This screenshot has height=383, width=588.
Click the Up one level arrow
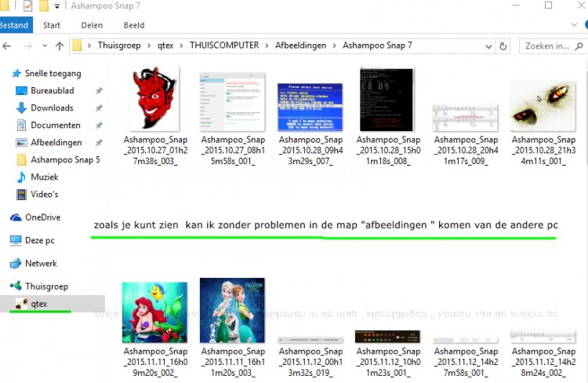(x=60, y=46)
